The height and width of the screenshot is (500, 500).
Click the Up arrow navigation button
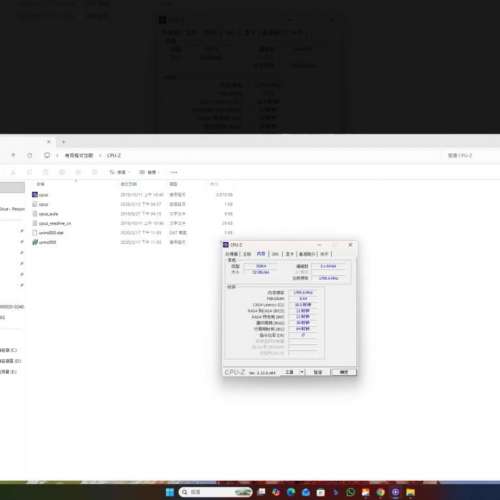point(13,155)
